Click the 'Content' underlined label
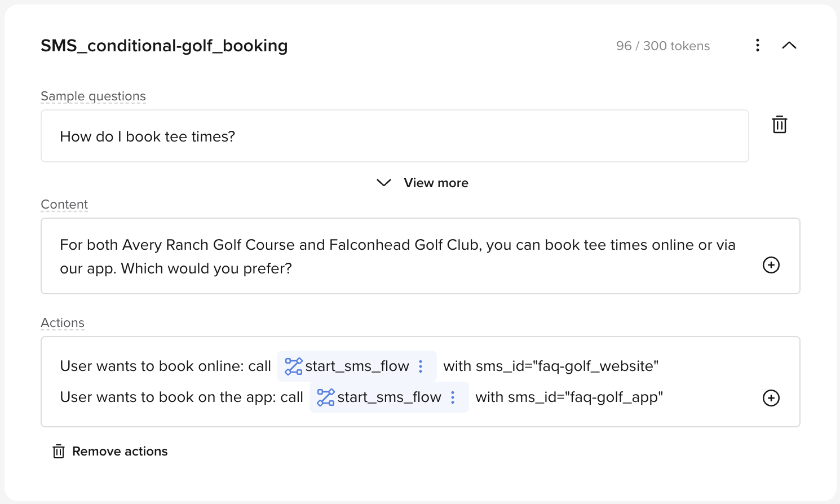Screen dimensions: 840x504 tap(64, 205)
